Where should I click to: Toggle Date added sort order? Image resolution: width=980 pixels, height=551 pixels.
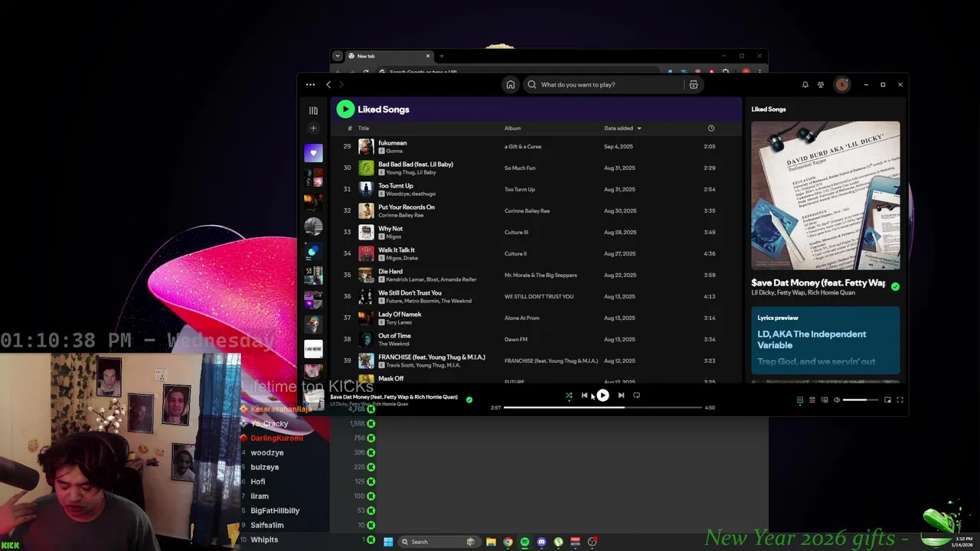click(x=622, y=129)
